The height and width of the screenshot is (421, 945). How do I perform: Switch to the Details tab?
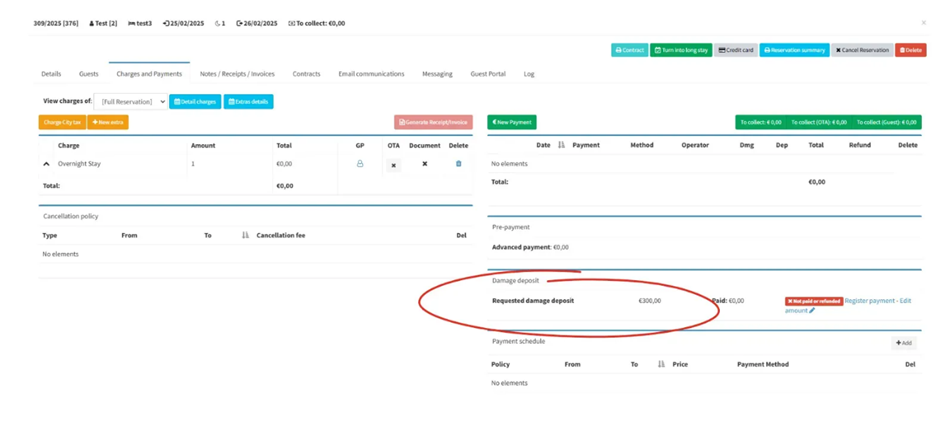coord(51,74)
